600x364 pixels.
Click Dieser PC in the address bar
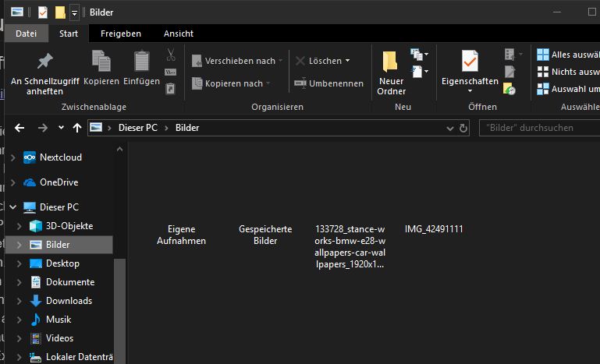pos(138,128)
